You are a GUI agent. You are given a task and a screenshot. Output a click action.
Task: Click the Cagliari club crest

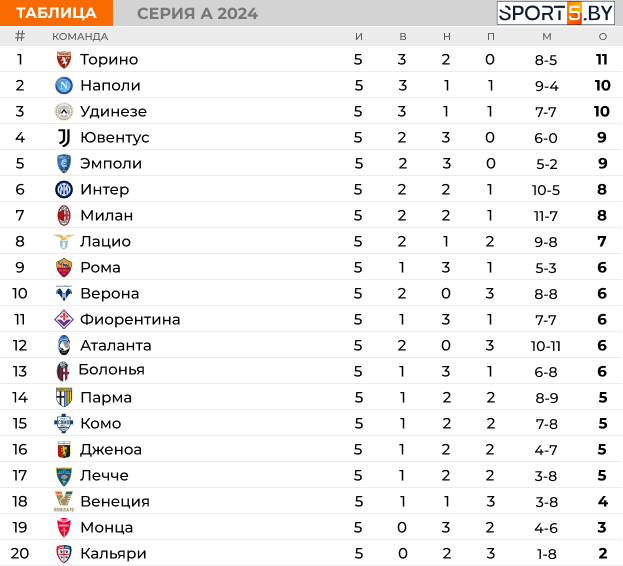click(64, 553)
